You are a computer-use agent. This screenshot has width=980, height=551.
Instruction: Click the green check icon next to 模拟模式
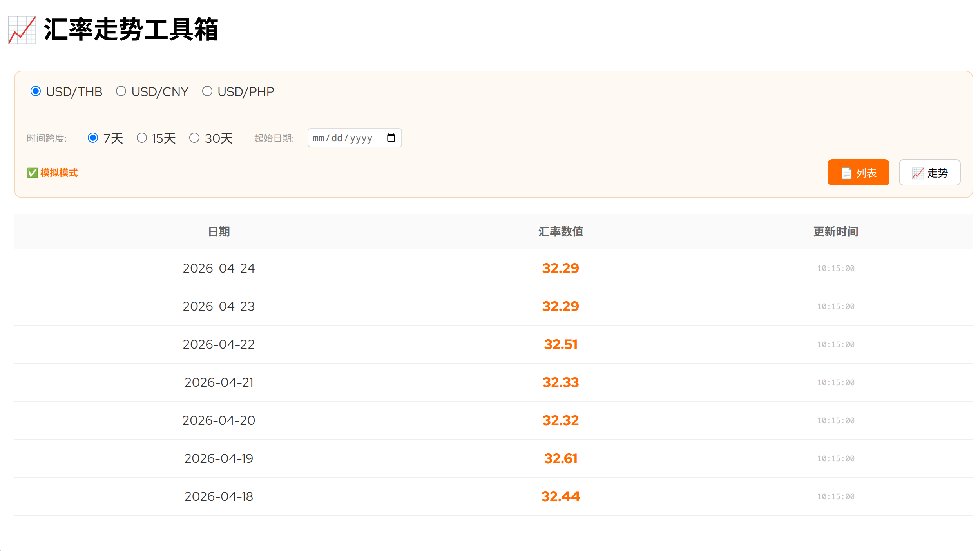[x=32, y=173]
